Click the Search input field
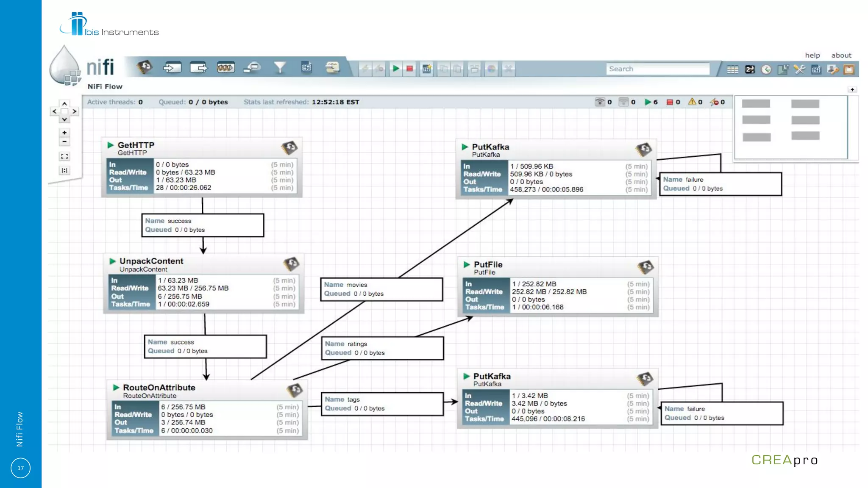The width and height of the screenshot is (868, 488). point(658,69)
